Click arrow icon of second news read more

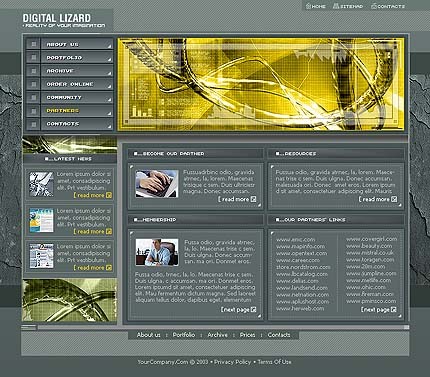[x=109, y=231]
